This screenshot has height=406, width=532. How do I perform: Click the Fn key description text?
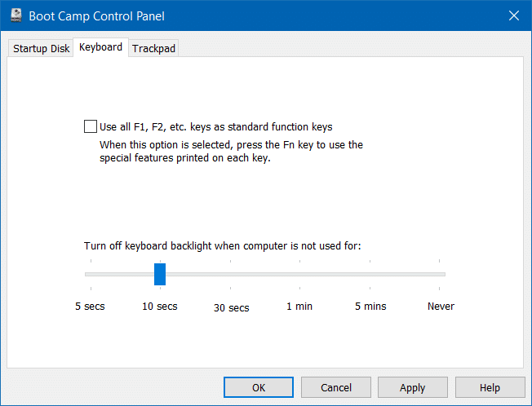pyautogui.click(x=231, y=151)
